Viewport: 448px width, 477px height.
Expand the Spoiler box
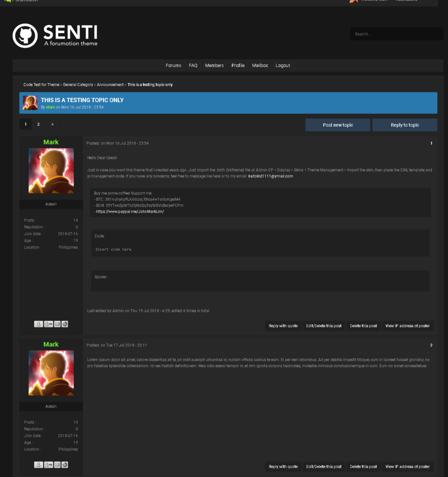coord(260,281)
